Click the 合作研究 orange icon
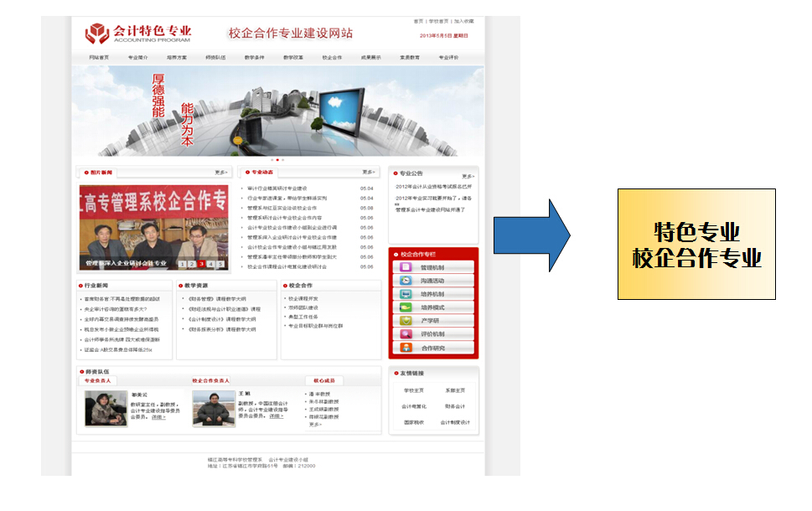Viewport: 812px width, 511px height. tap(406, 348)
